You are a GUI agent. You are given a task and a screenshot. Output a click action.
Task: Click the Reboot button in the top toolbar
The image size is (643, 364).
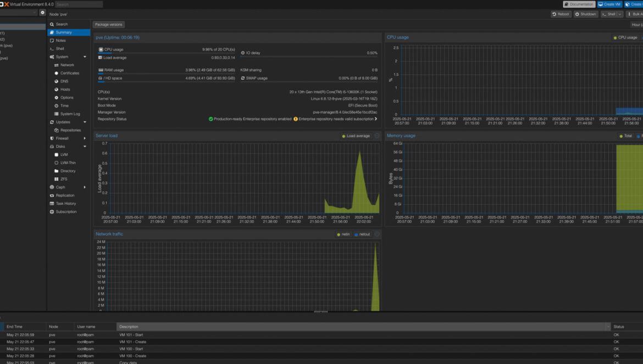point(561,14)
